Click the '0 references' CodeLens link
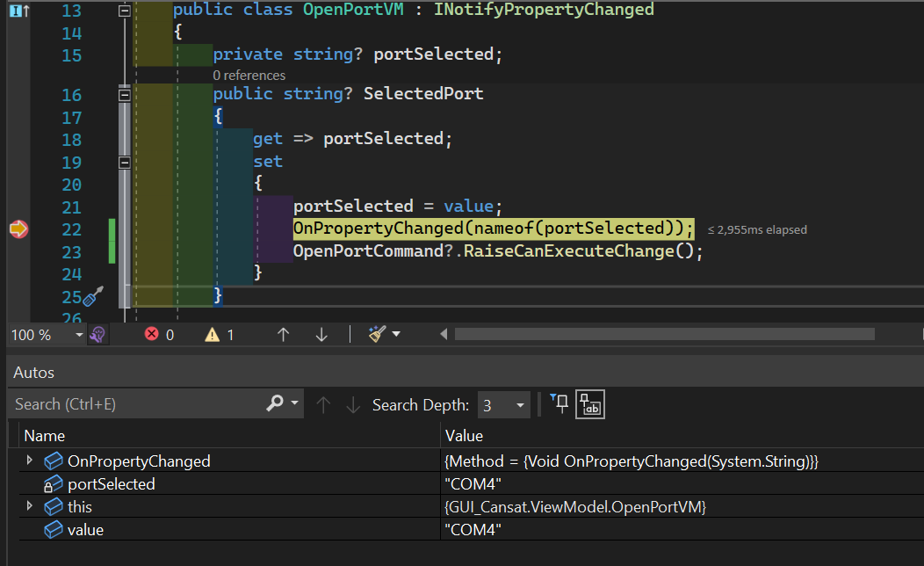The image size is (924, 566). pos(249,76)
